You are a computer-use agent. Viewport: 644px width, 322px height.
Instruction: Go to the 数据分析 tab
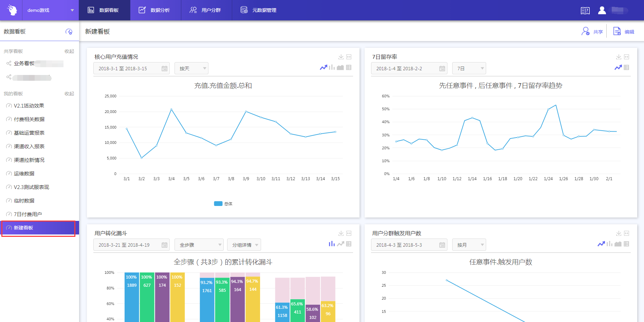[x=155, y=10]
